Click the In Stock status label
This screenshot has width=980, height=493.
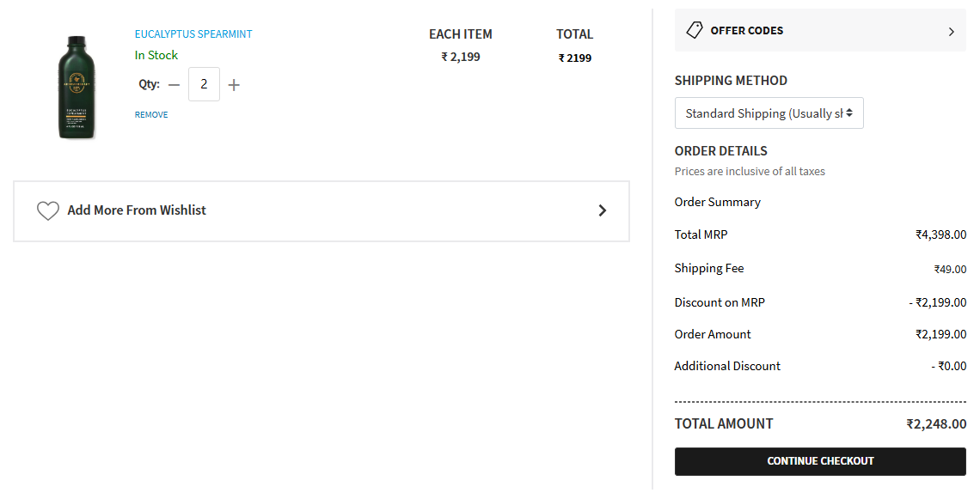pos(156,55)
